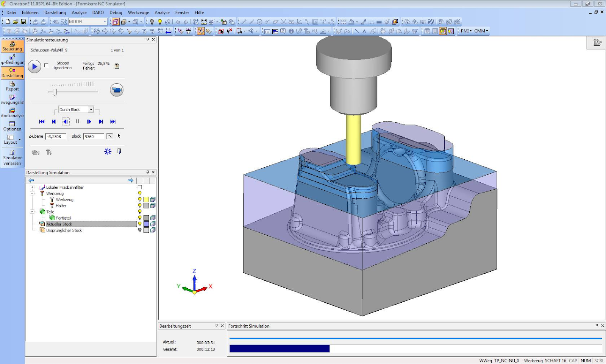The width and height of the screenshot is (606, 364).
Task: Open the Hilfe menu
Action: pos(199,12)
